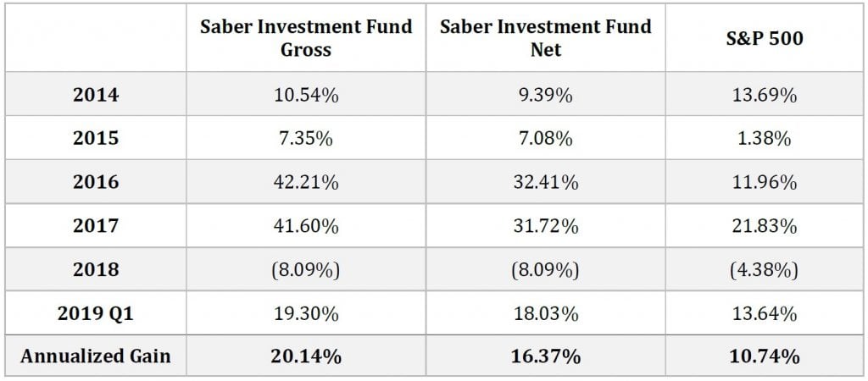This screenshot has width=868, height=381.
Task: Click the 10.54% gross return cell
Action: [306, 96]
